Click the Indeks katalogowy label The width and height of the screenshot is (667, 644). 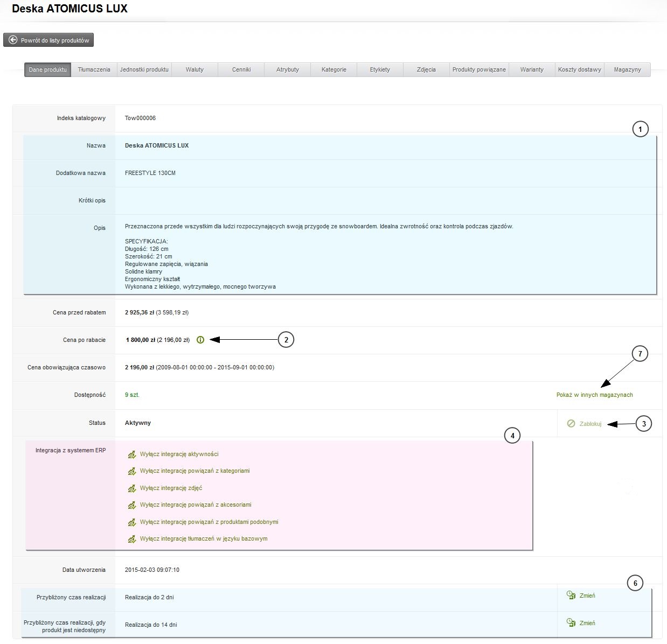tap(81, 118)
